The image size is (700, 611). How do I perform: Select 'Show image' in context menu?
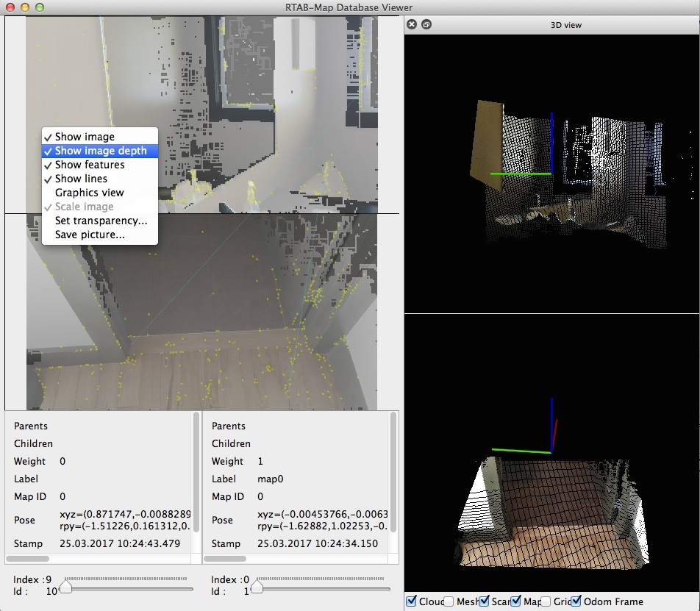pos(85,137)
